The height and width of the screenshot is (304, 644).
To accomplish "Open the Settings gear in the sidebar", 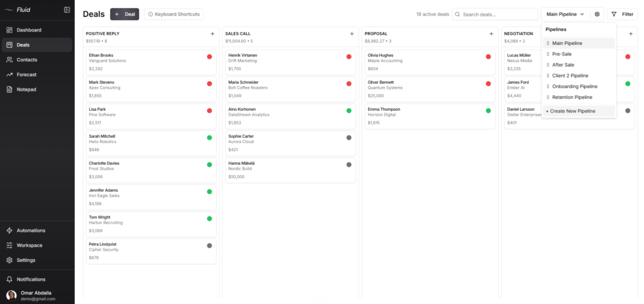I will (9, 260).
